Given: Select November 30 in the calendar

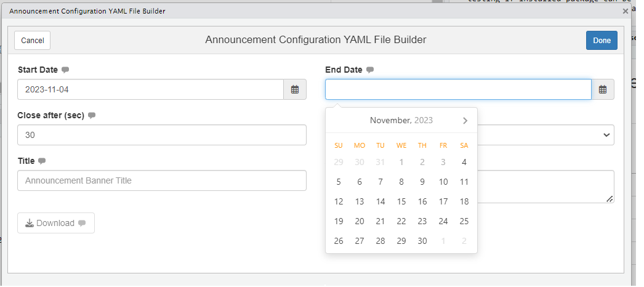Looking at the screenshot, I should coord(422,241).
